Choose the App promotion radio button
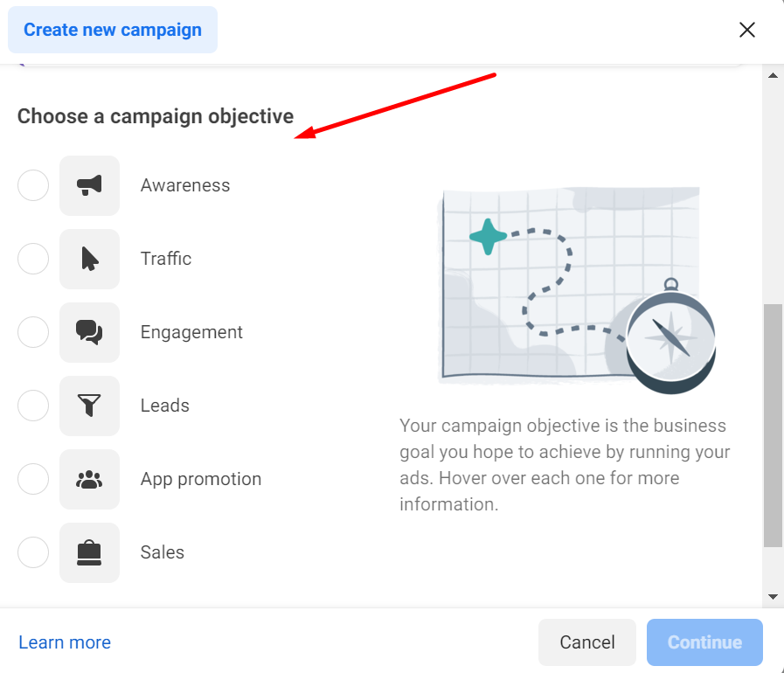Image resolution: width=784 pixels, height=673 pixels. click(33, 479)
